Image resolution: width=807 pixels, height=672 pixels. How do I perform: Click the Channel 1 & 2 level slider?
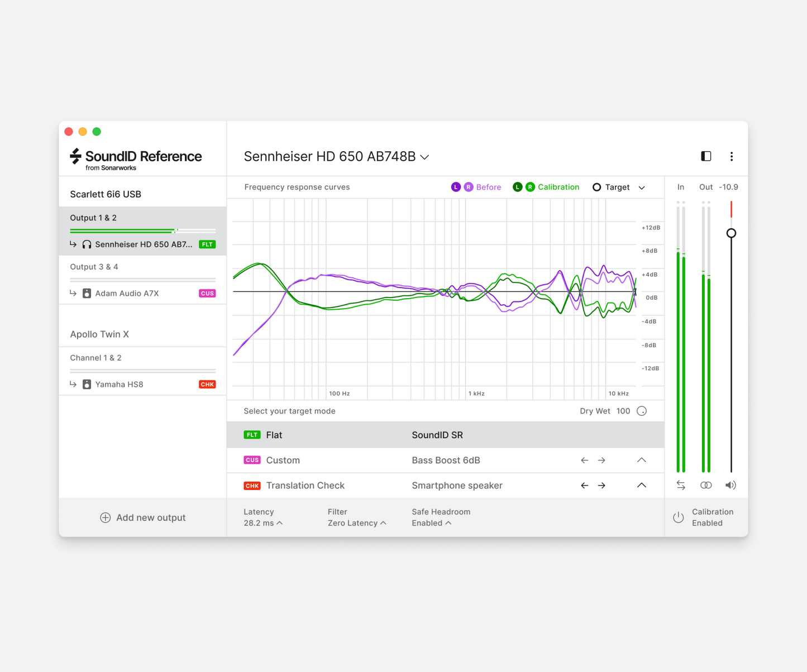(142, 371)
